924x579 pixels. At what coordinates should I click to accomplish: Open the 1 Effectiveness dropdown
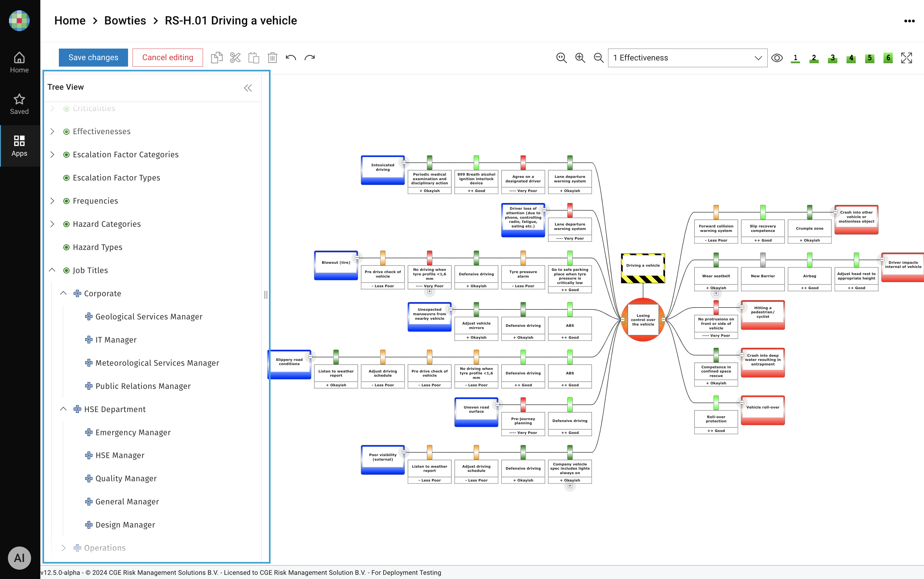click(x=687, y=58)
